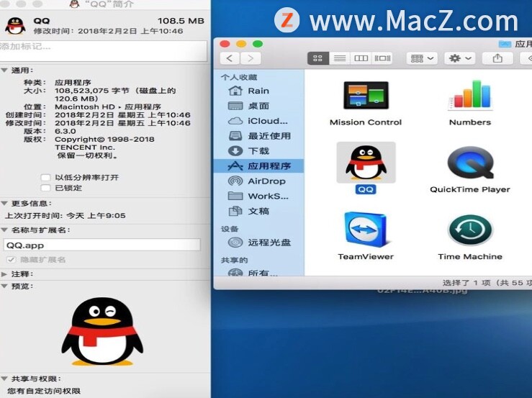Screen dimensions: 532x398
Task: Collapse the 预览 section
Action: point(4,286)
